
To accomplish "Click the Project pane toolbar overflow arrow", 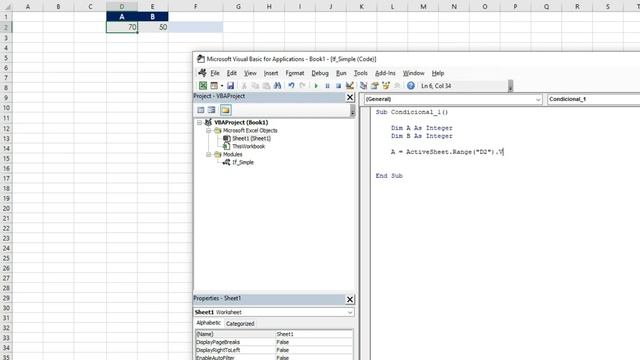I will (353, 111).
